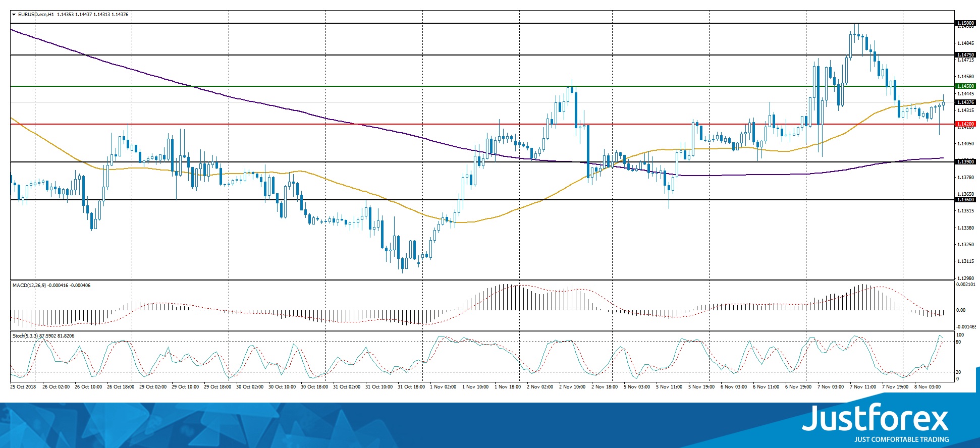Click the current price label 1.14376

[965, 102]
